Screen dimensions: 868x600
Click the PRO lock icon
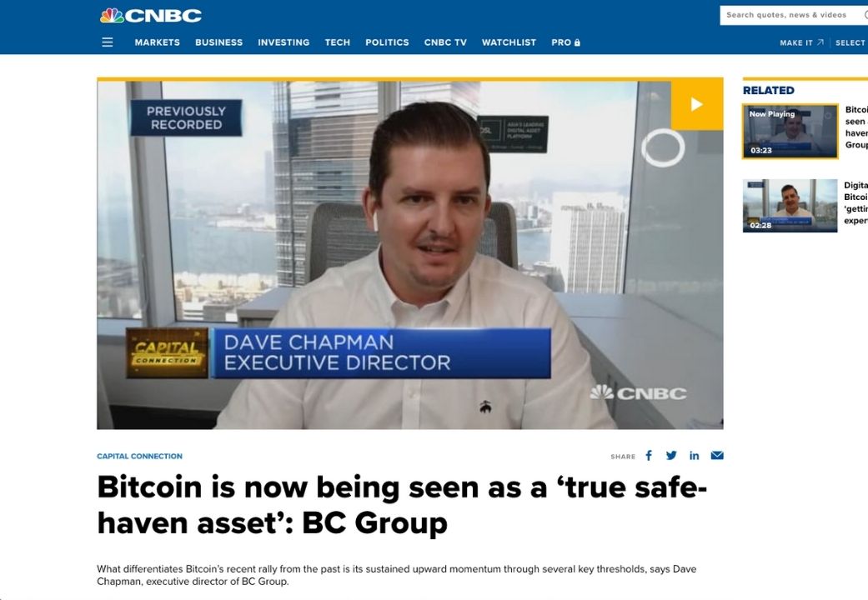click(577, 42)
